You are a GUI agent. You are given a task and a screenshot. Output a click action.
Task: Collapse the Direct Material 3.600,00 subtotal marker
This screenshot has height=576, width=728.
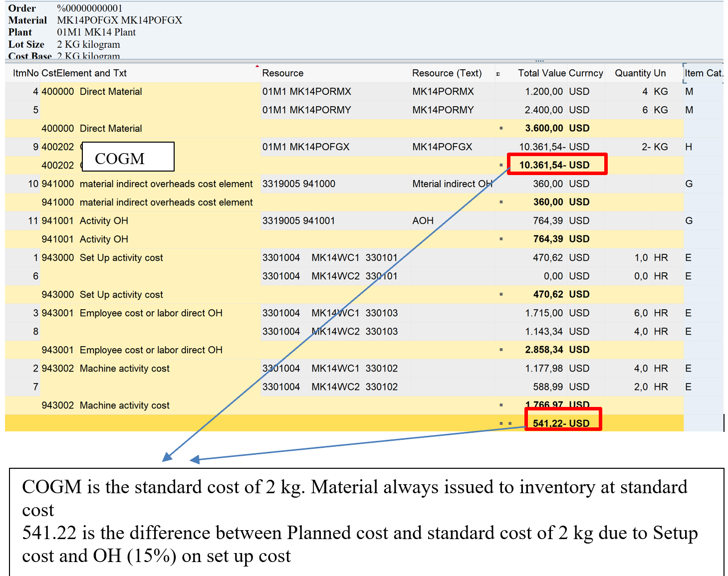pyautogui.click(x=501, y=128)
